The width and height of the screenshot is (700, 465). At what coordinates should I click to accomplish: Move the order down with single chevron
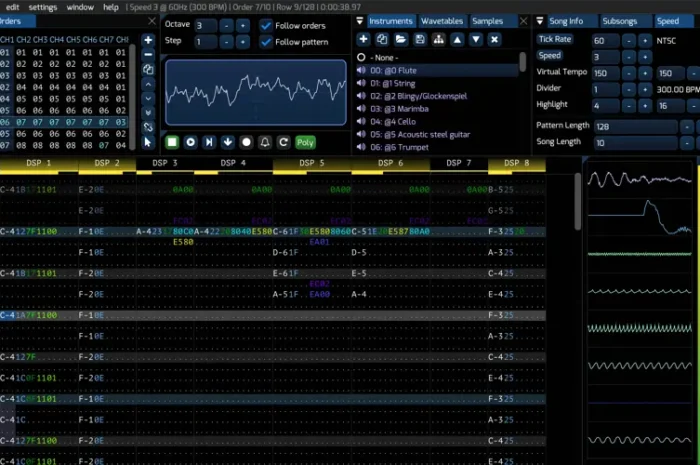coord(148,98)
